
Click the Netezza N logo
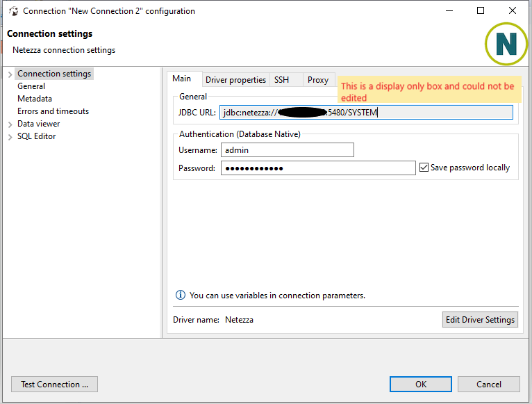(x=506, y=44)
